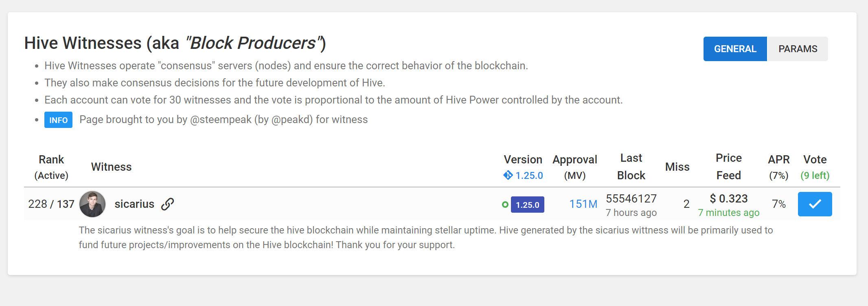868x306 pixels.
Task: Click the $ 0.323 price feed value
Action: coord(728,198)
